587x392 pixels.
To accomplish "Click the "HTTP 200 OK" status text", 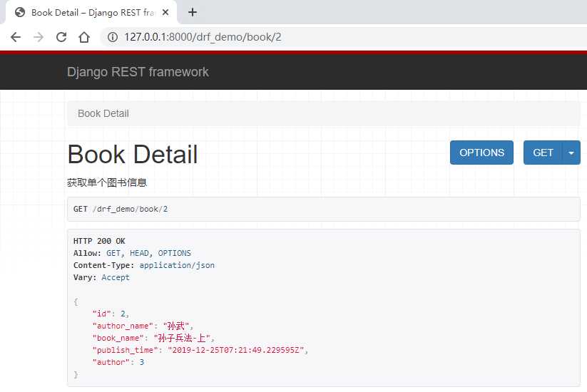I will click(99, 241).
